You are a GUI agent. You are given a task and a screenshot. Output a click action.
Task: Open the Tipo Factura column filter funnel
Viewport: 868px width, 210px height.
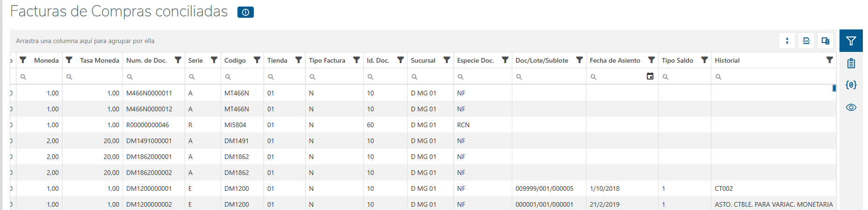click(357, 60)
